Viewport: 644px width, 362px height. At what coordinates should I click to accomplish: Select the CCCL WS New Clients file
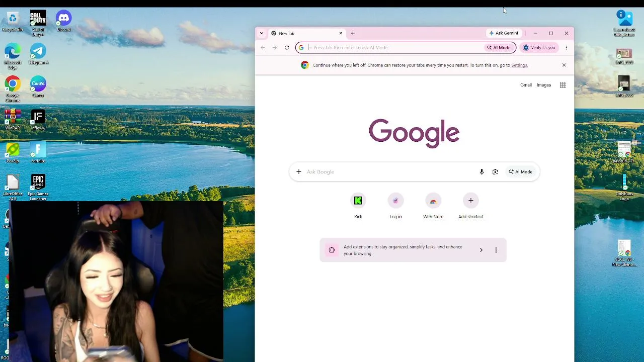pyautogui.click(x=624, y=253)
